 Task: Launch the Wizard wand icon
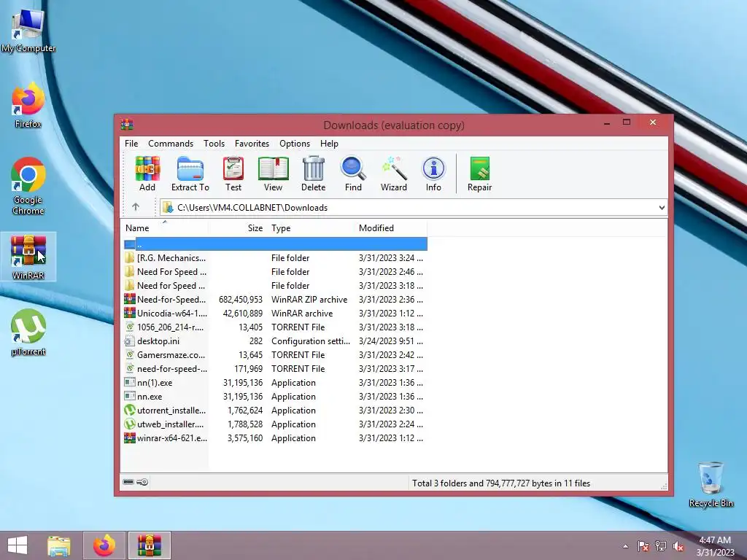[x=393, y=174]
